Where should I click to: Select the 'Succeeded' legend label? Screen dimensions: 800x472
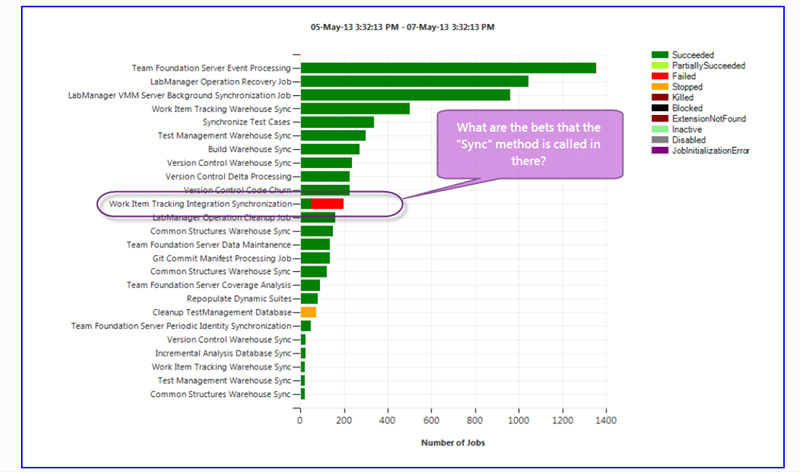[693, 55]
